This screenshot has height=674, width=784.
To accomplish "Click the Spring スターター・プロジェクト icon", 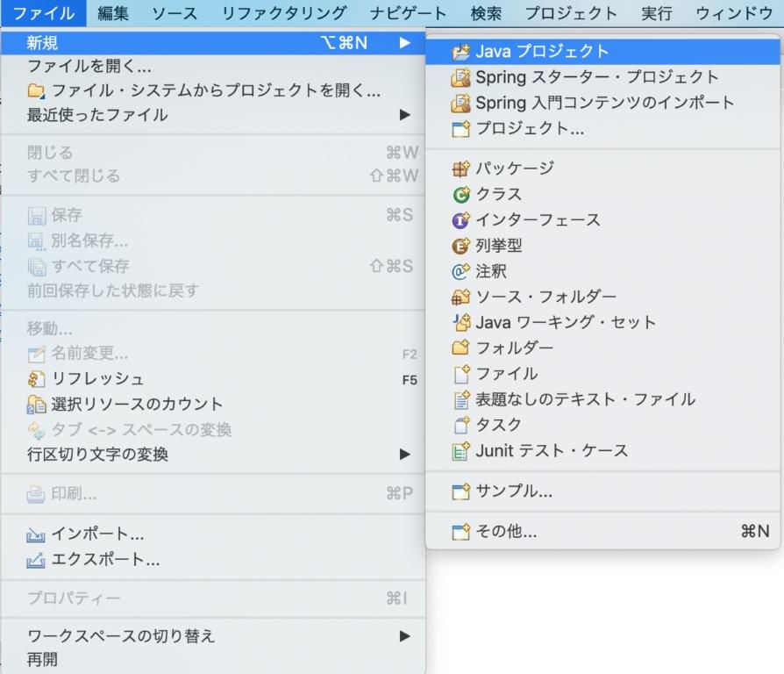I will point(460,77).
